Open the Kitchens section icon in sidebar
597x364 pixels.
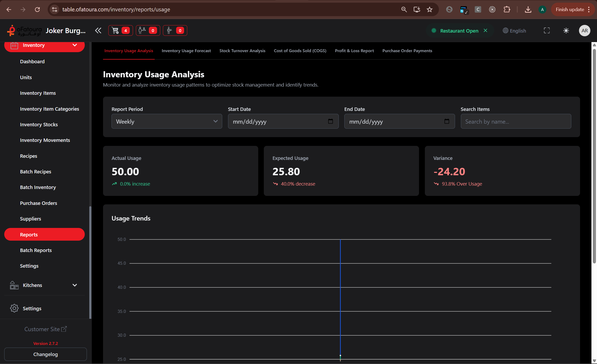(14, 285)
